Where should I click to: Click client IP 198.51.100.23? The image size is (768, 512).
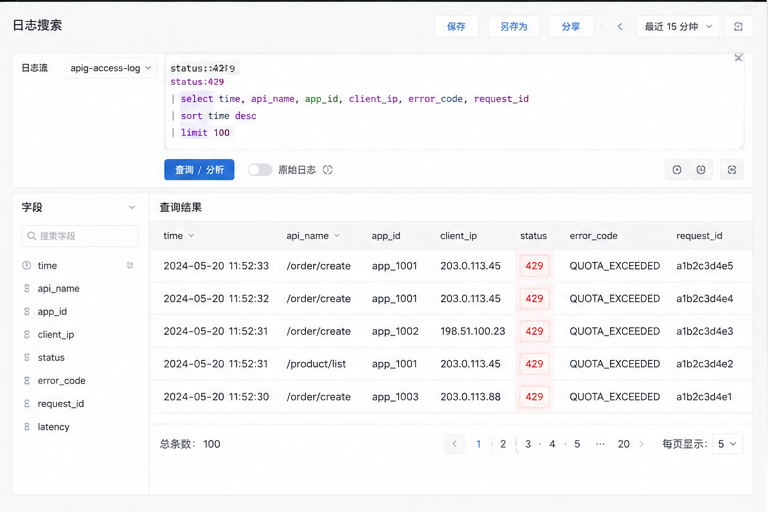(x=473, y=331)
